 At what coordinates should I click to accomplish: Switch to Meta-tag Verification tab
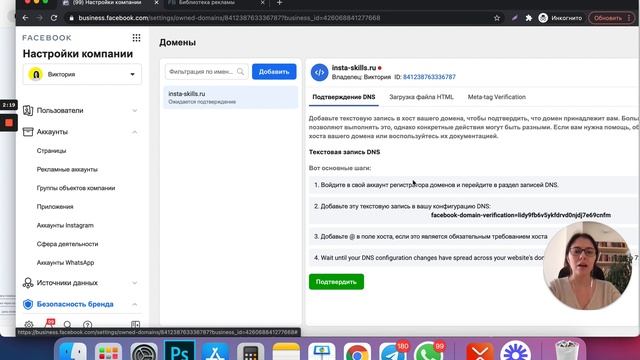point(497,97)
